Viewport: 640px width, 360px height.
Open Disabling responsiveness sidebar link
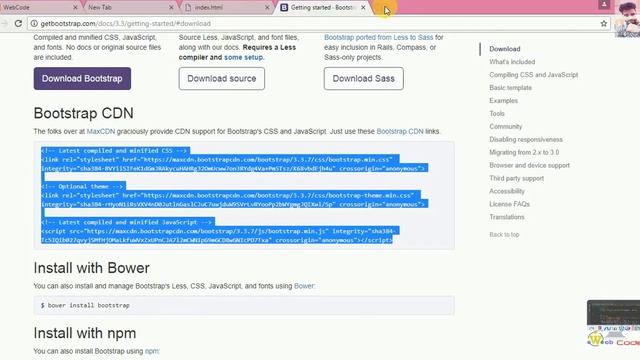(526, 139)
